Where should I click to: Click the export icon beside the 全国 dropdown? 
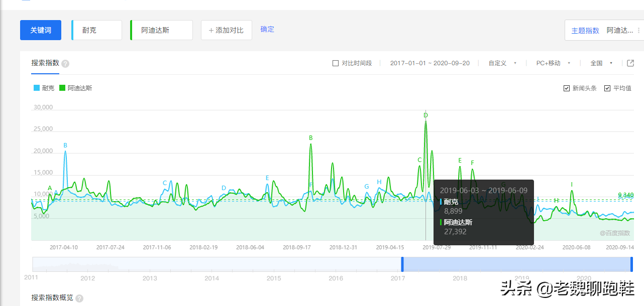(x=631, y=63)
